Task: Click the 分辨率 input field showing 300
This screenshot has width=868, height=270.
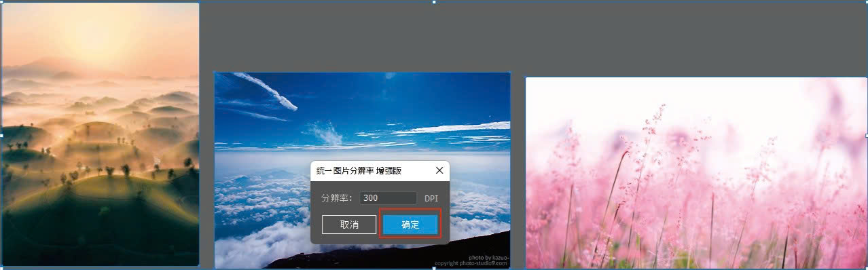Action: pos(388,198)
